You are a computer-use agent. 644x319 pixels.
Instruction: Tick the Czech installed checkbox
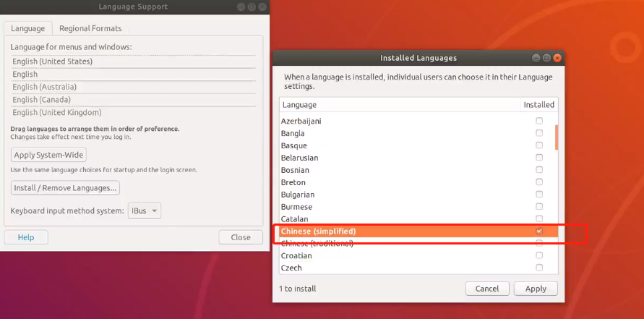click(539, 268)
